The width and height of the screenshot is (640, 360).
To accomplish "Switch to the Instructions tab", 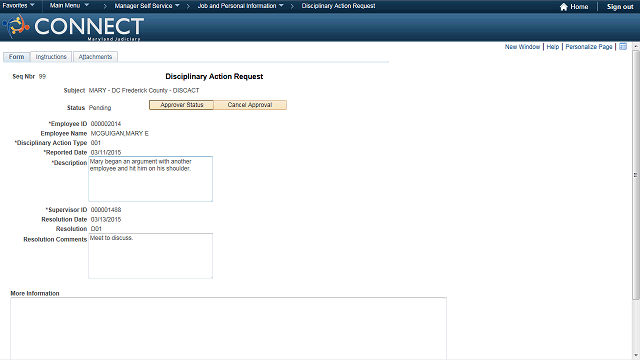I will pyautogui.click(x=51, y=57).
